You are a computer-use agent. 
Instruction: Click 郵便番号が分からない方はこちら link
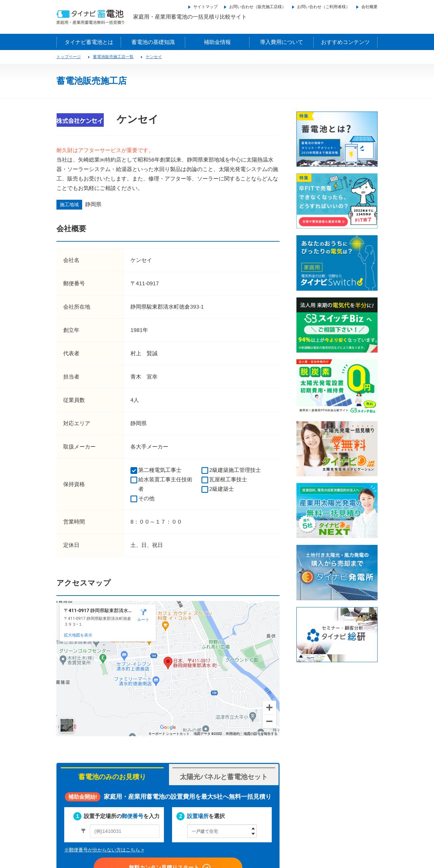pyautogui.click(x=104, y=850)
